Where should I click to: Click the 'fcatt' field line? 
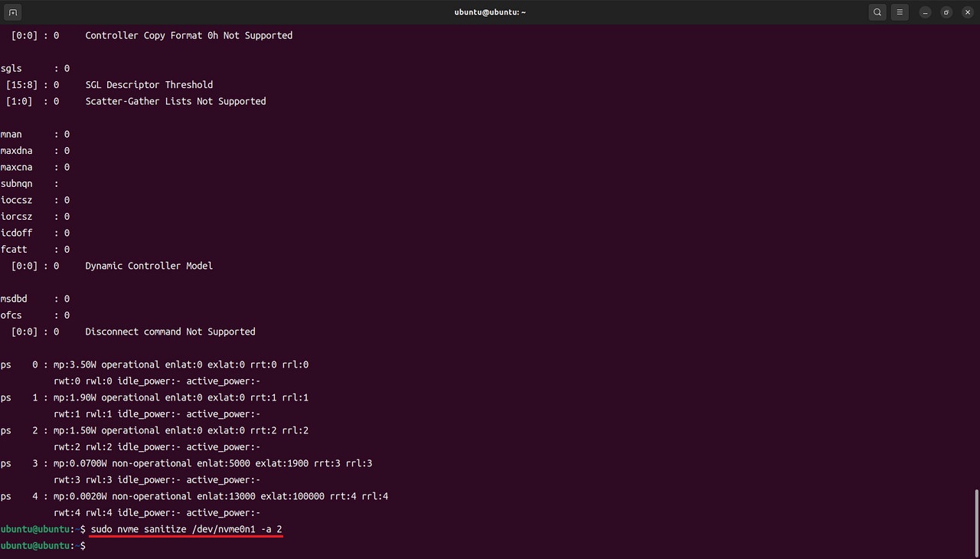coord(35,250)
